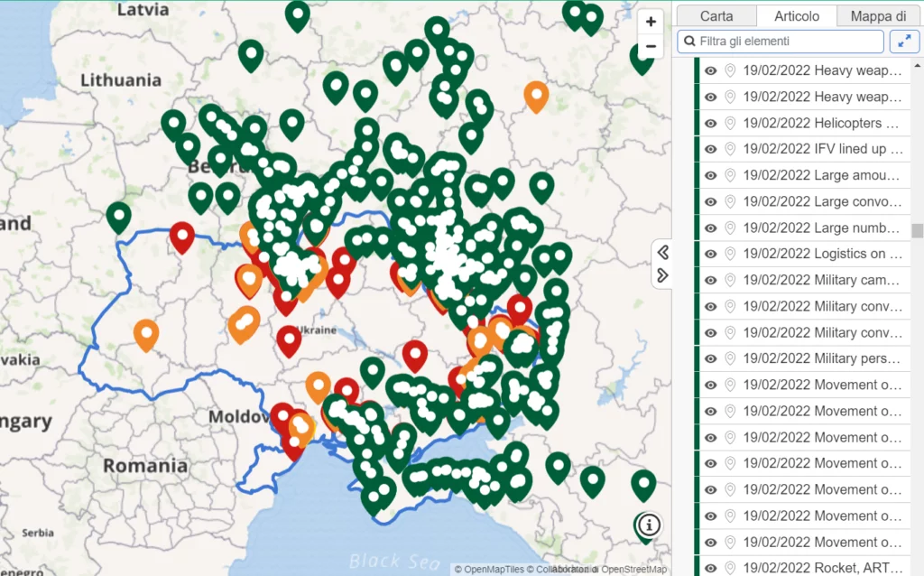
Task: Open the Mappa di tab
Action: pos(876,16)
